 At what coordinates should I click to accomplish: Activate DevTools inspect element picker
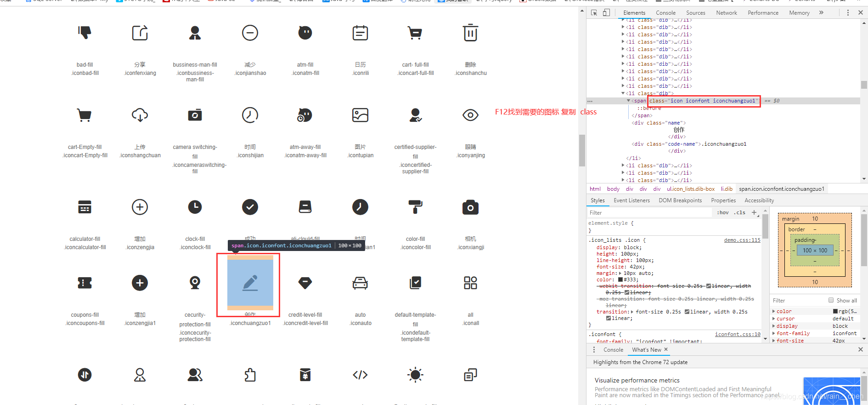594,13
